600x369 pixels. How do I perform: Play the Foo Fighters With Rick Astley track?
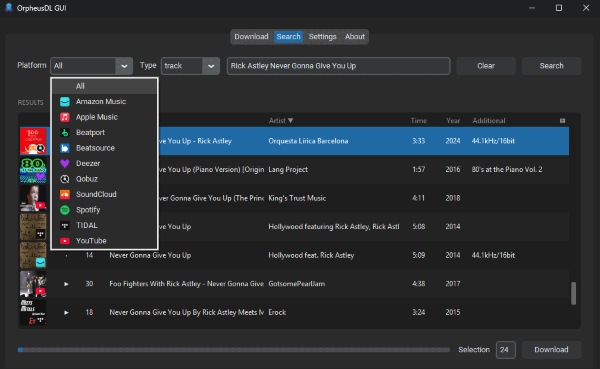coord(66,284)
